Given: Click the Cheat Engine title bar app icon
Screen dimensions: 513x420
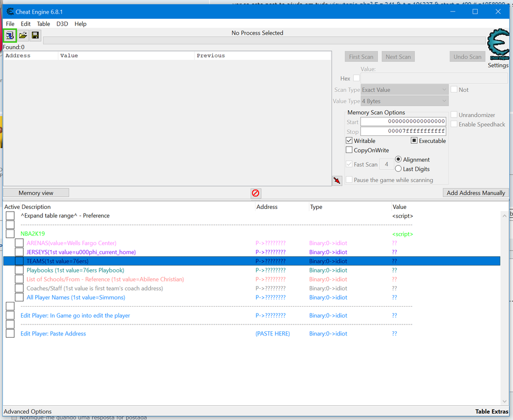Looking at the screenshot, I should [10, 12].
